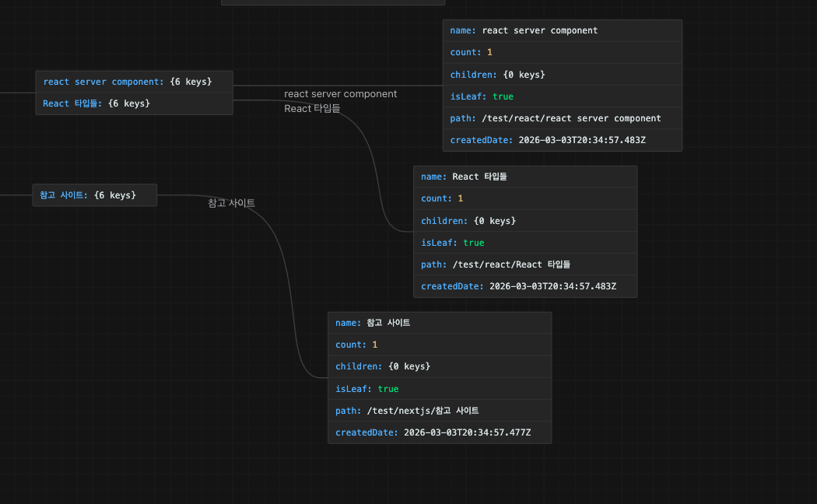Click children row in the 참고 사이트 detail node

[x=439, y=366]
